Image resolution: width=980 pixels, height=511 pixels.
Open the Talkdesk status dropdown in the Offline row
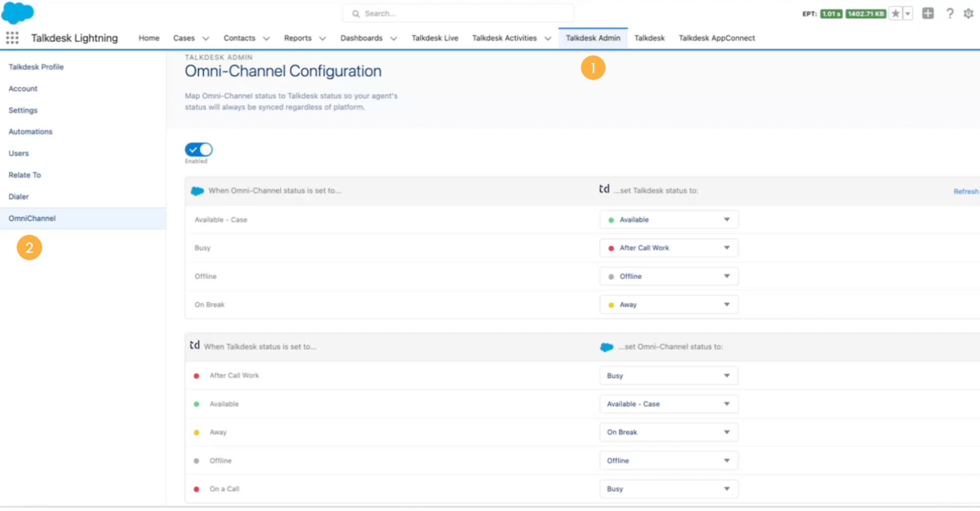coord(669,276)
